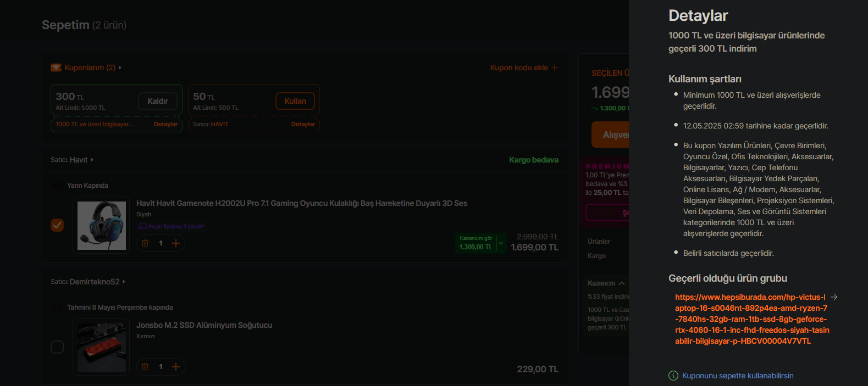Click the Kuponlarım coupon icon

click(x=56, y=68)
